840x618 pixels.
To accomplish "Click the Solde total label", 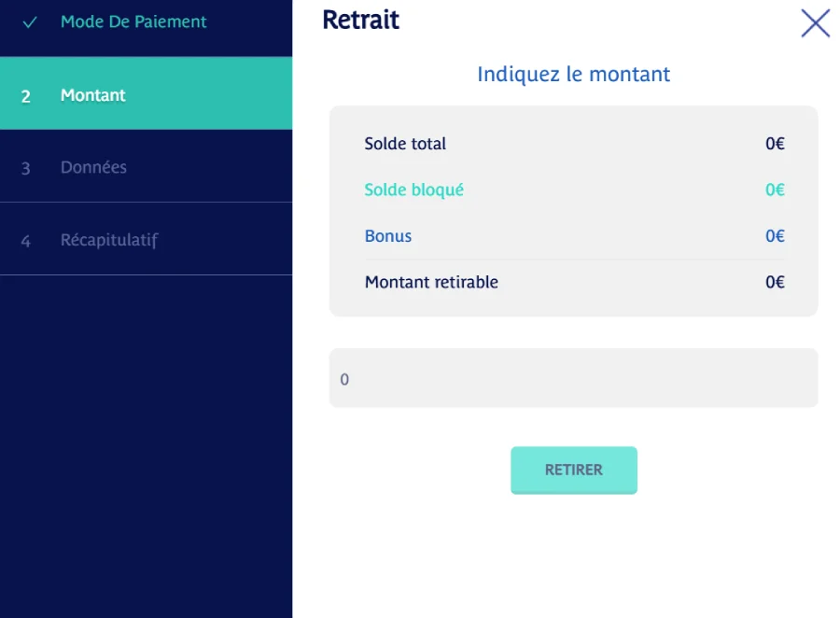I will tap(405, 144).
